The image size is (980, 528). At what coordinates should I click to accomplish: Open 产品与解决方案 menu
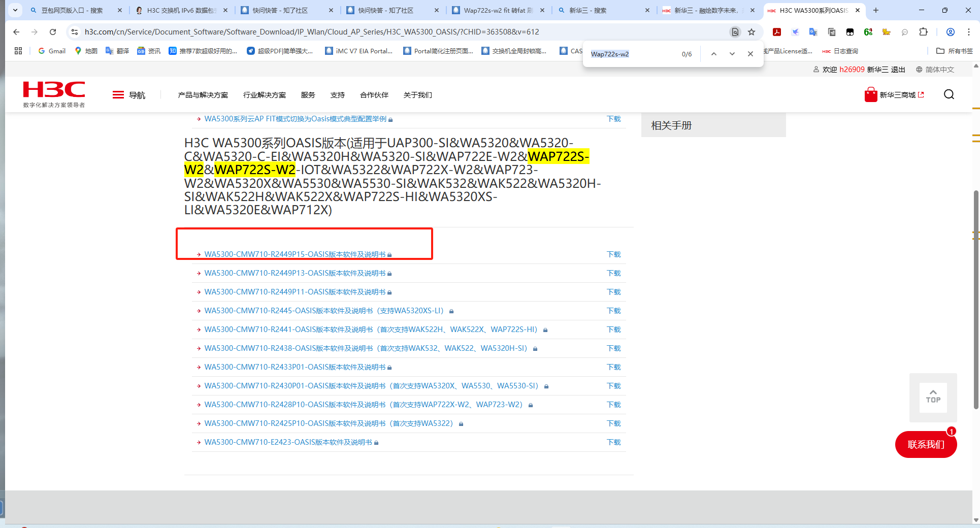(203, 95)
